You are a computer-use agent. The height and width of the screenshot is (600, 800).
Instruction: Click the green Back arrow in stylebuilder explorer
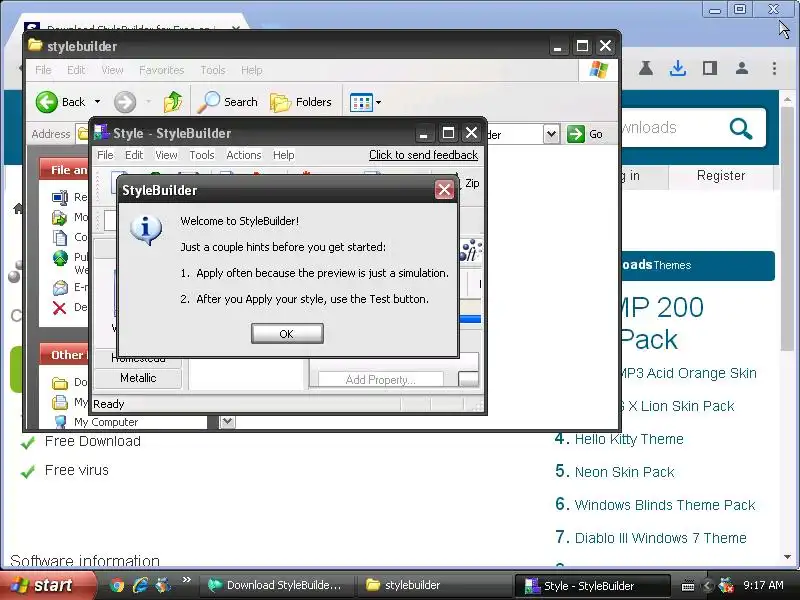[x=46, y=102]
